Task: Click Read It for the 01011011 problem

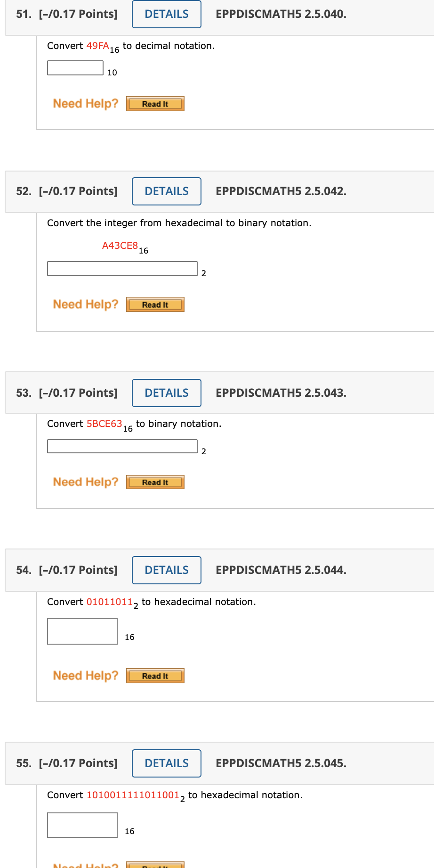Action: point(155,675)
